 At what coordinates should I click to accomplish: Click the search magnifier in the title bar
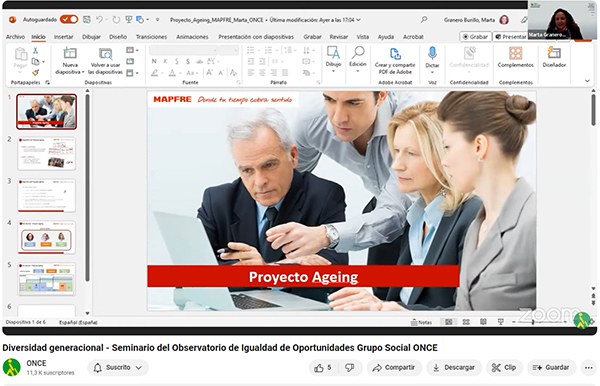[x=424, y=19]
